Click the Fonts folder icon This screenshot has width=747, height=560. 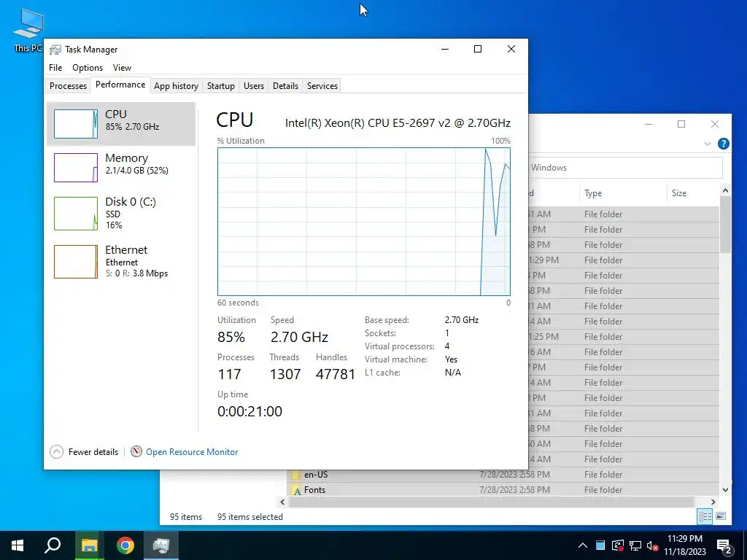pyautogui.click(x=296, y=490)
